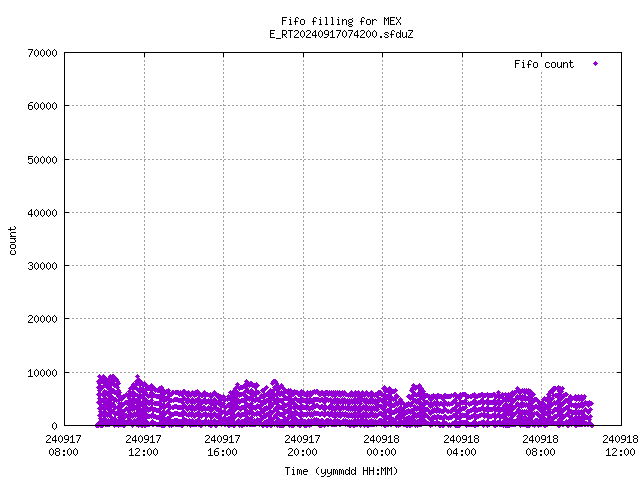Click the x-axis tick 240918 08:00
640x480 pixels.
[541, 445]
